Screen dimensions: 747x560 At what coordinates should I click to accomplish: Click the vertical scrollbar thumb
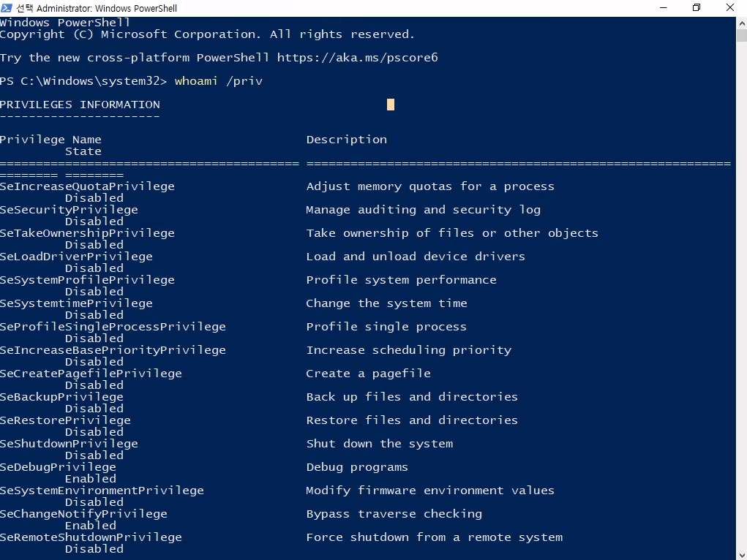742,36
